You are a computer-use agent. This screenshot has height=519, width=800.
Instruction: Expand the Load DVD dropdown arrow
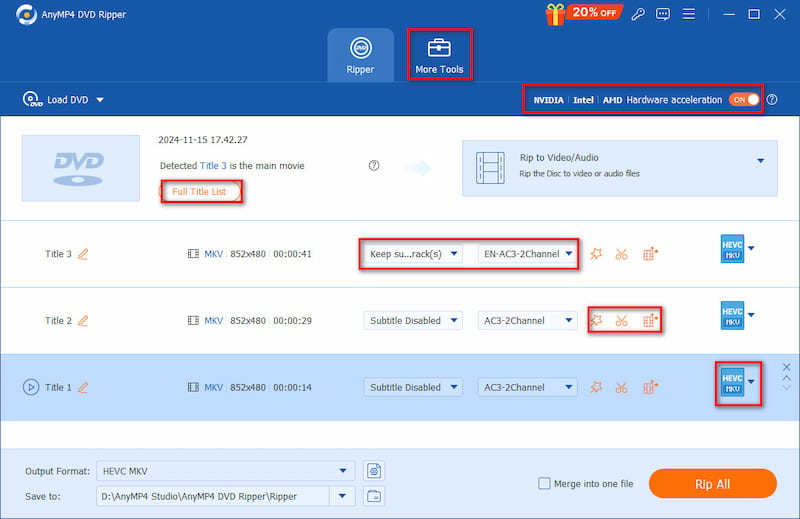click(100, 100)
